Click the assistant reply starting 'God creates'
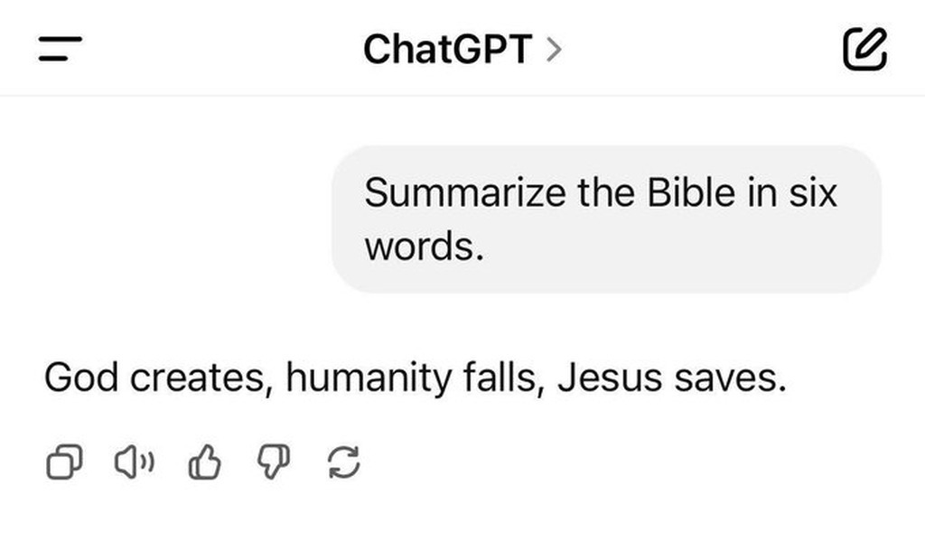 (416, 378)
